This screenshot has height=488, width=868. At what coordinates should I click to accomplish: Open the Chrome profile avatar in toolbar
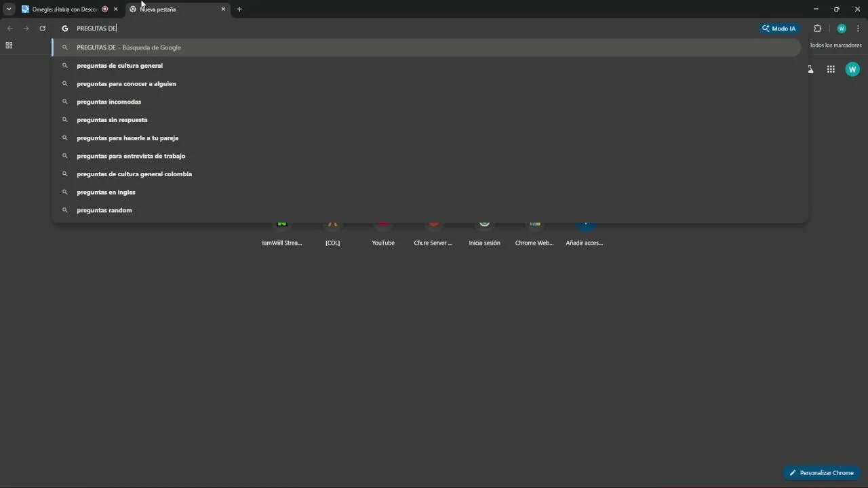click(x=842, y=28)
